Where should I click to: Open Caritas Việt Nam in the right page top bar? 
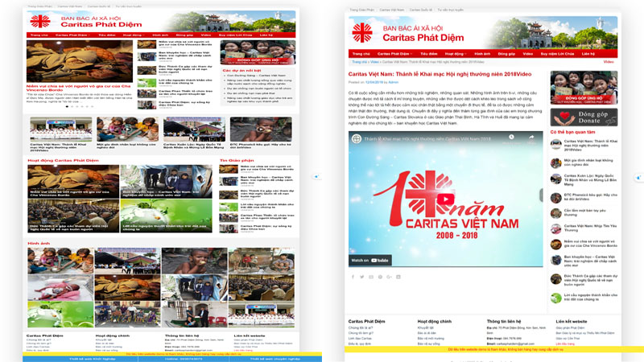click(391, 10)
